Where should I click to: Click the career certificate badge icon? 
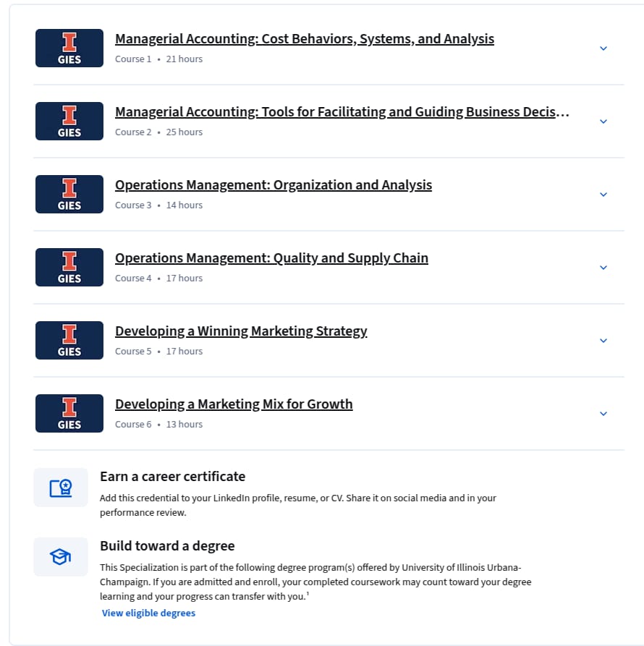pos(61,488)
